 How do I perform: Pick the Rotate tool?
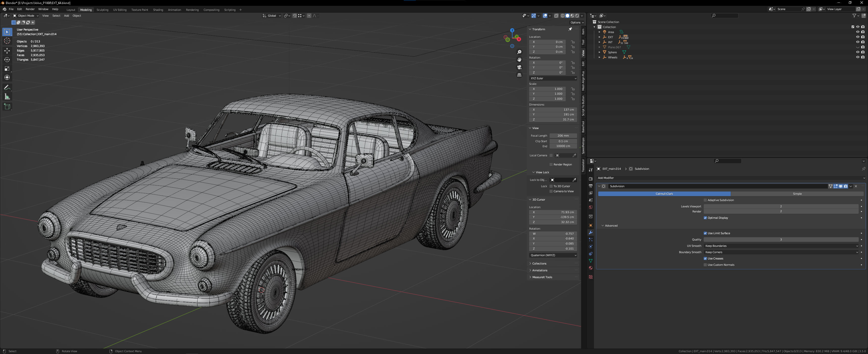pyautogui.click(x=7, y=60)
